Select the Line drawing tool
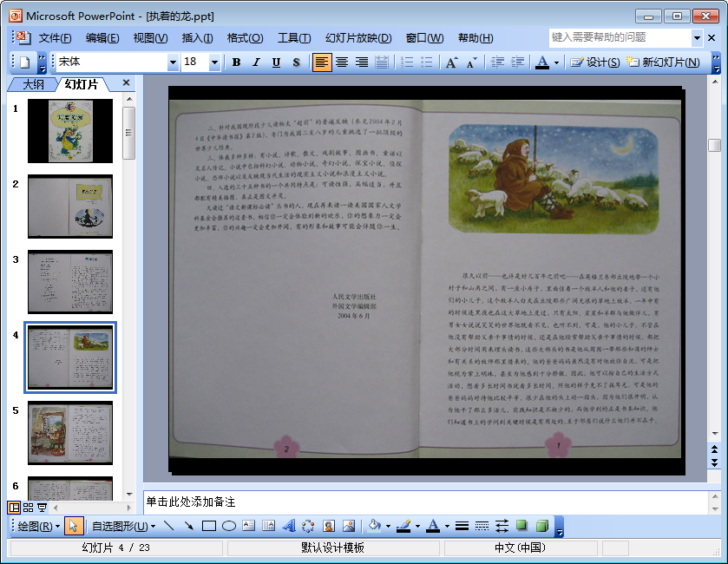The height and width of the screenshot is (564, 728). click(x=169, y=526)
